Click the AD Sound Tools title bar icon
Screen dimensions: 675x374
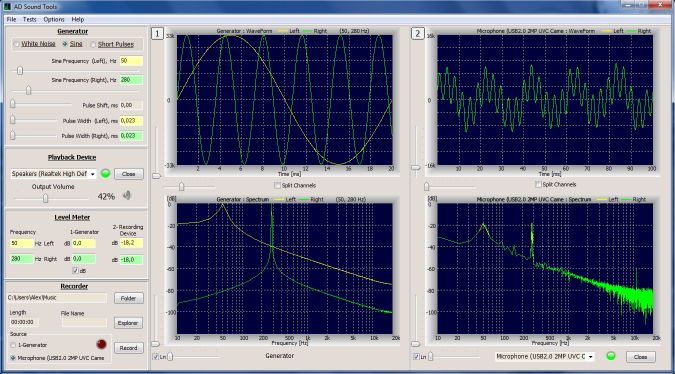point(7,6)
